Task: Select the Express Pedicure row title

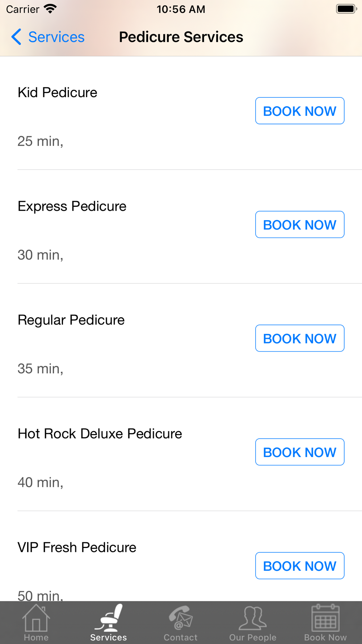Action: tap(72, 206)
